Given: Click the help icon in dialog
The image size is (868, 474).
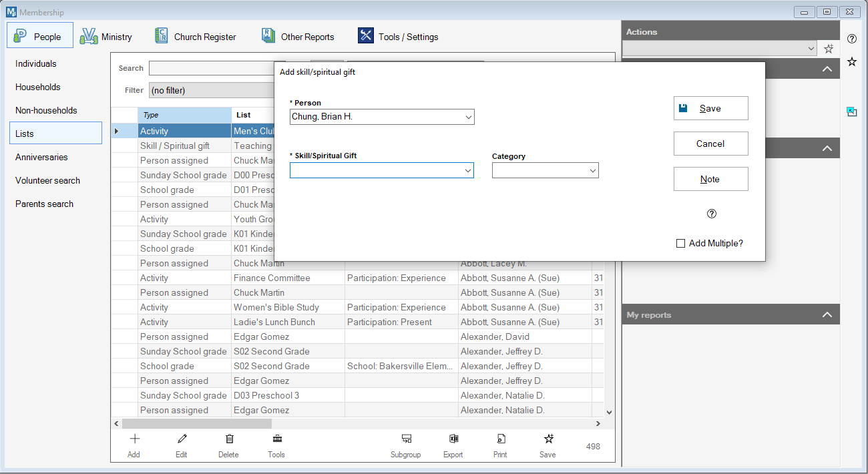Looking at the screenshot, I should pos(711,214).
